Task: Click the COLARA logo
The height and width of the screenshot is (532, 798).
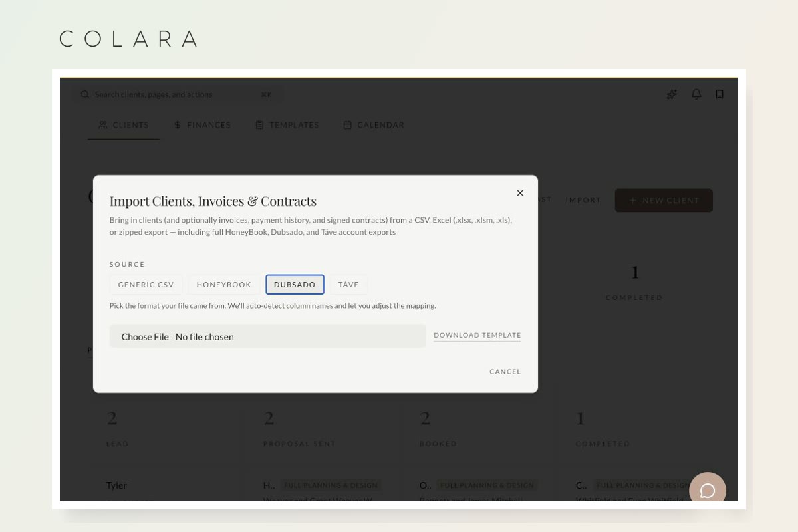Action: [129, 39]
